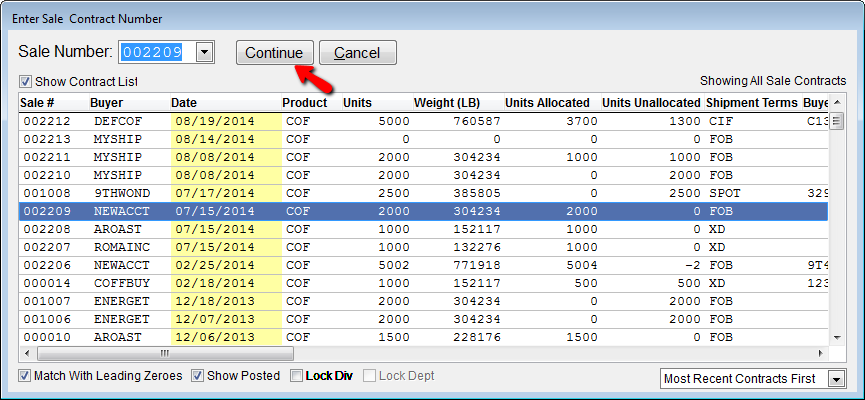Click shipment terms SPOT cell

(753, 194)
